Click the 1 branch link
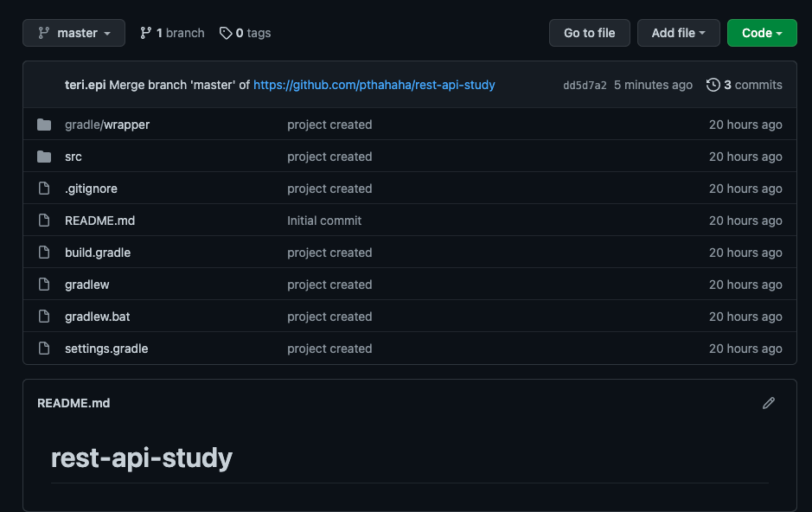The image size is (812, 512). [x=172, y=33]
